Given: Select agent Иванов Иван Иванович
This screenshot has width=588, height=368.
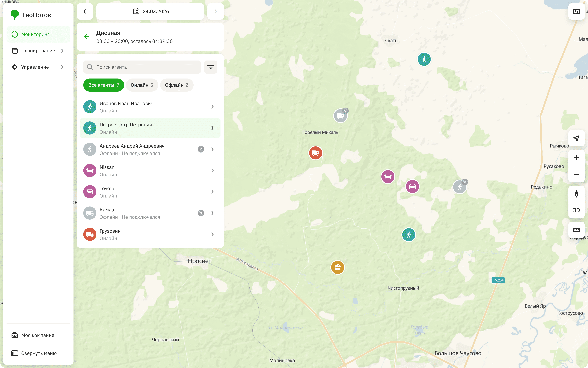Looking at the screenshot, I should 150,107.
